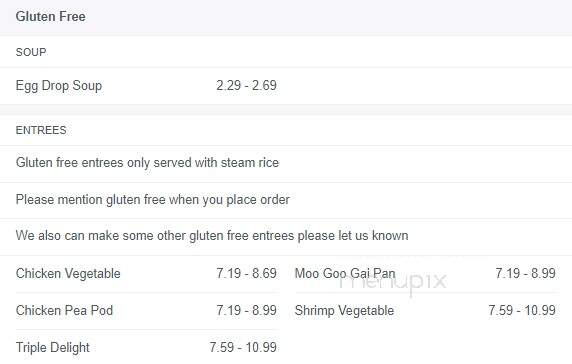Select the Chicken Pea Pod price 7.19 - 8.99
This screenshot has width=572, height=364.
coord(246,311)
